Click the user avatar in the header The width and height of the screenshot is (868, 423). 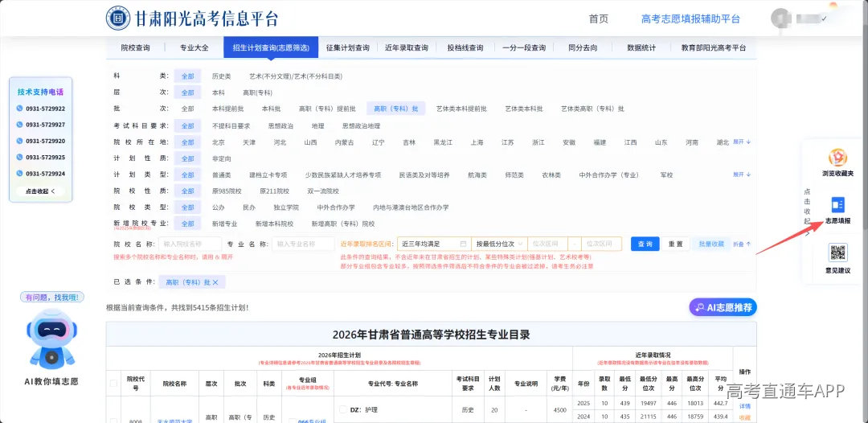[x=780, y=18]
